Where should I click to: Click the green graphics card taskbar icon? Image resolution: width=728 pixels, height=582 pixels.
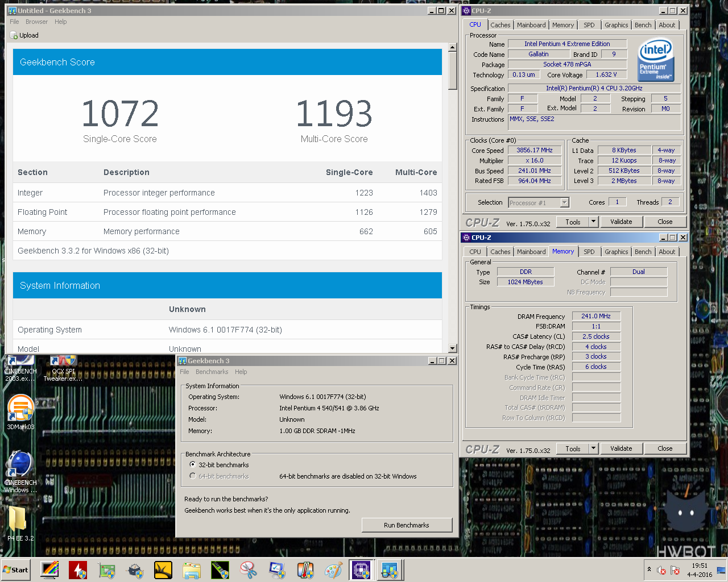point(106,569)
